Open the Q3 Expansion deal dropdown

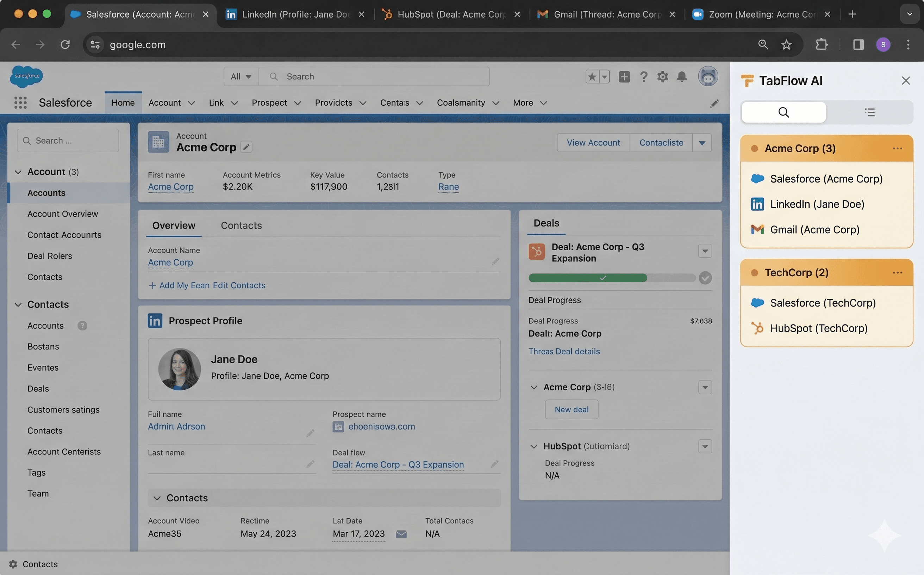click(705, 251)
